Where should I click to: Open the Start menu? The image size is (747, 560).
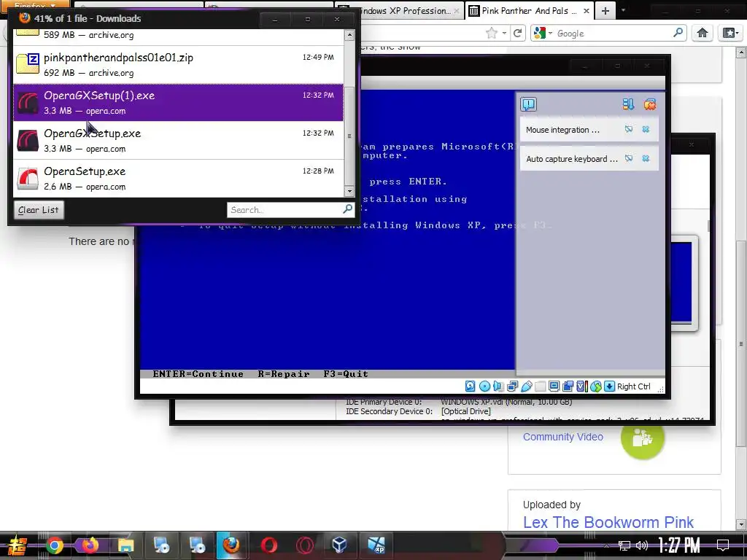[x=18, y=545]
